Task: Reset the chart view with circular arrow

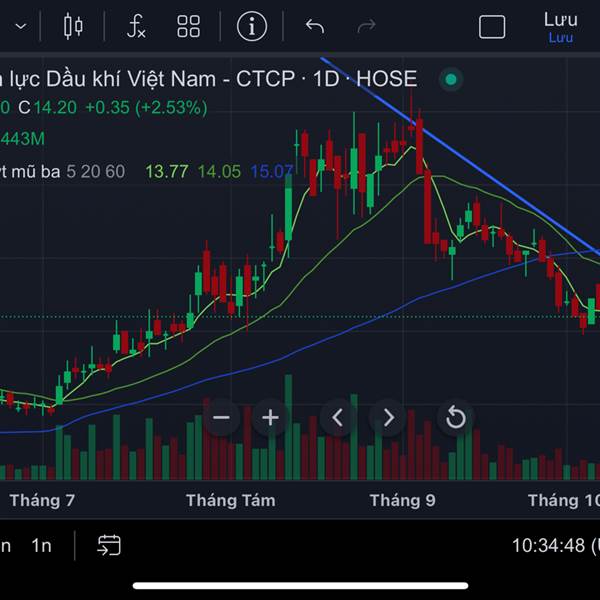Action: click(456, 417)
